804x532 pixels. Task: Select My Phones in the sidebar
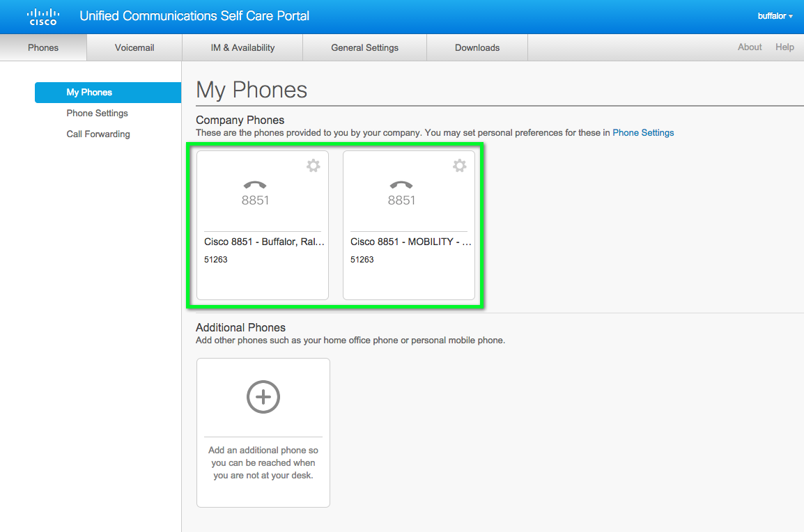[x=108, y=92]
